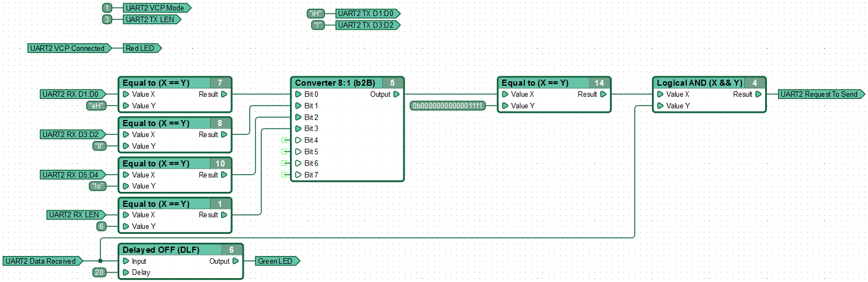Select the UART2 TX D1:D0 tag
This screenshot has width=868, height=282.
(368, 13)
